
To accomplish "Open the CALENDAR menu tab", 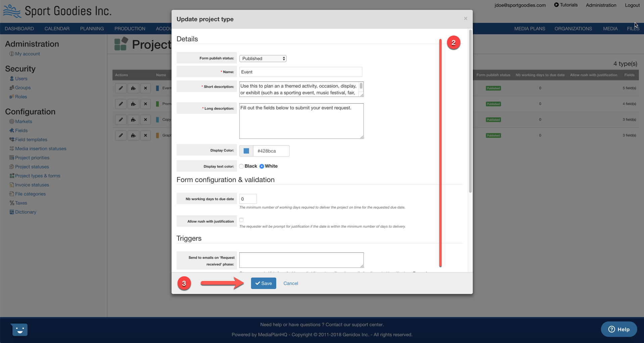I will pyautogui.click(x=57, y=28).
